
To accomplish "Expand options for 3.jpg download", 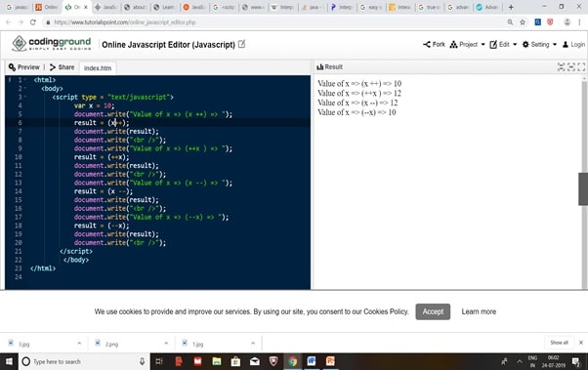I will (x=79, y=344).
